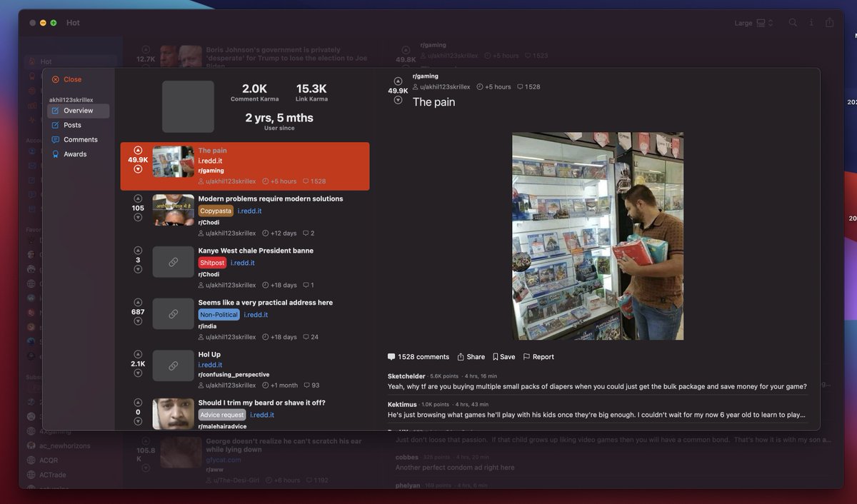Open the r/malehairadvice subreddit link
This screenshot has width=857, height=504.
point(222,426)
